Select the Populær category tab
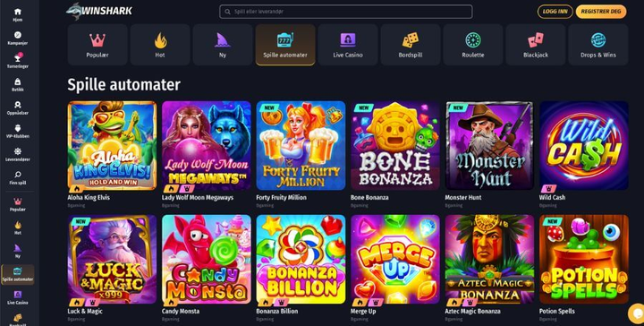644x326 pixels. click(x=97, y=45)
